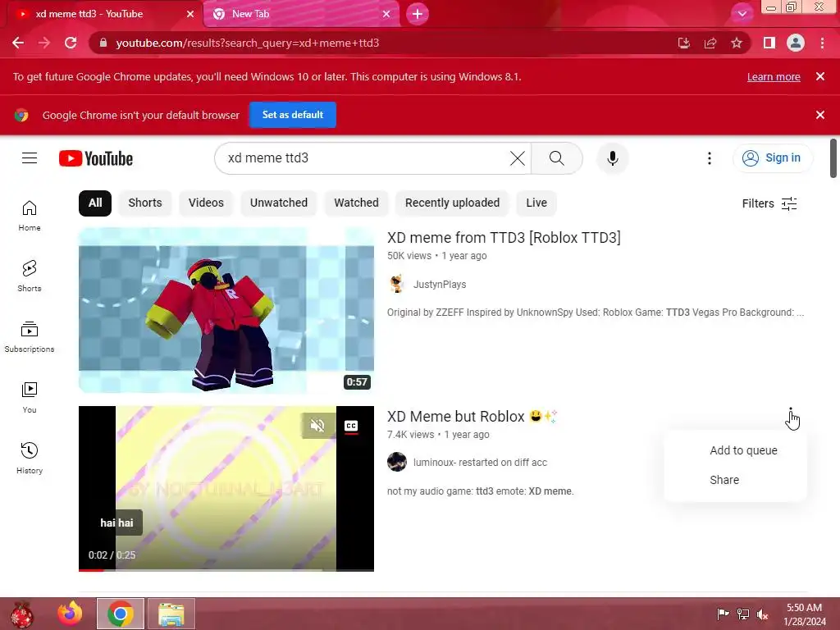Viewport: 840px width, 630px height.
Task: Reload the page with the refresh icon
Action: 71,43
